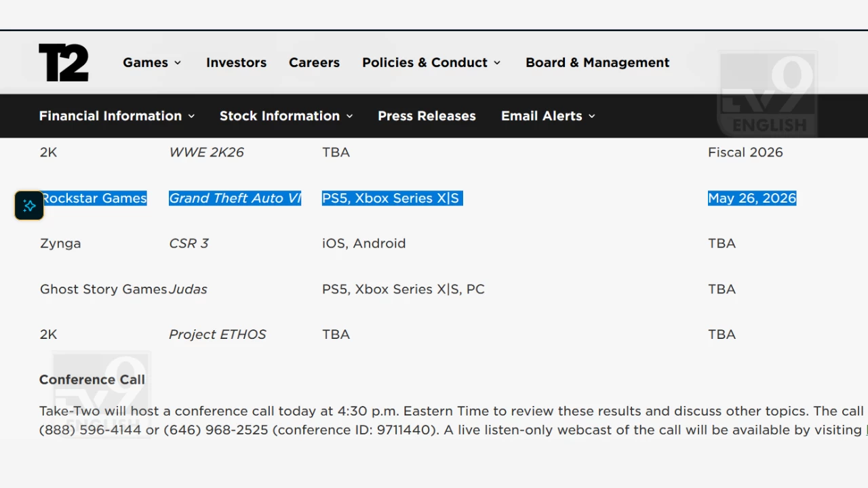The height and width of the screenshot is (488, 868).
Task: Click the highlighted Grand Theft Auto VI title
Action: click(235, 198)
